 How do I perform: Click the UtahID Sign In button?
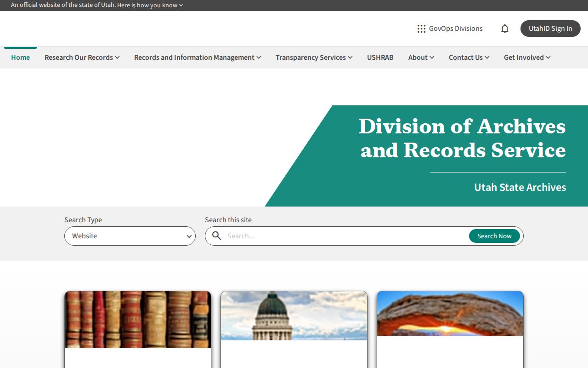550,29
